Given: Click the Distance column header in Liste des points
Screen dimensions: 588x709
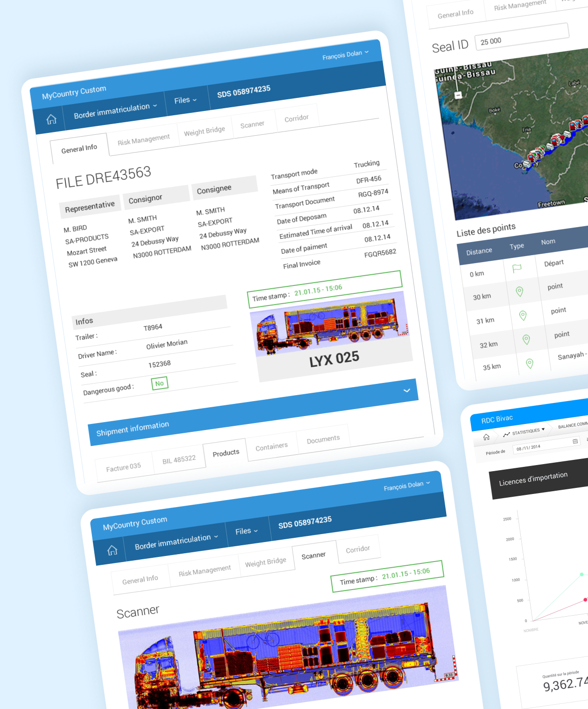Looking at the screenshot, I should 479,251.
